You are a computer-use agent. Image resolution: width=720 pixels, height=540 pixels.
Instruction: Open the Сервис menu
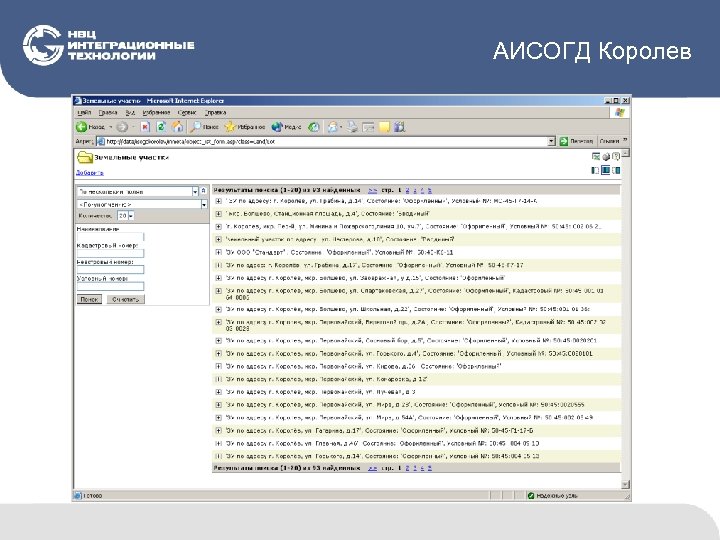tap(186, 112)
